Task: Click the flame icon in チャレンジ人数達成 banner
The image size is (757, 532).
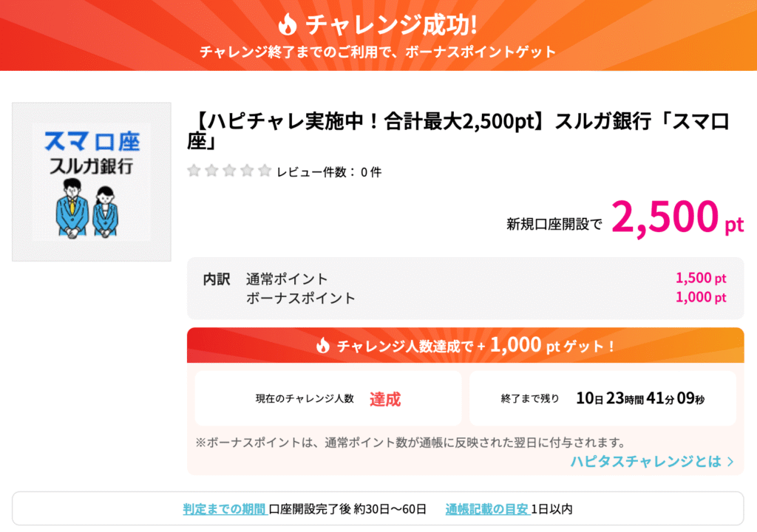Action: (x=322, y=345)
